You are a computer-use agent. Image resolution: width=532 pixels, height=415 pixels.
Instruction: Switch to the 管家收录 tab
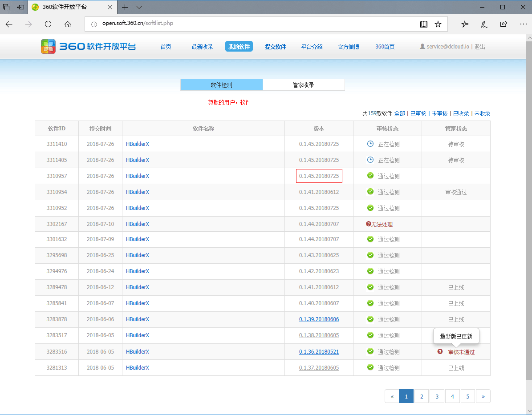pyautogui.click(x=304, y=85)
